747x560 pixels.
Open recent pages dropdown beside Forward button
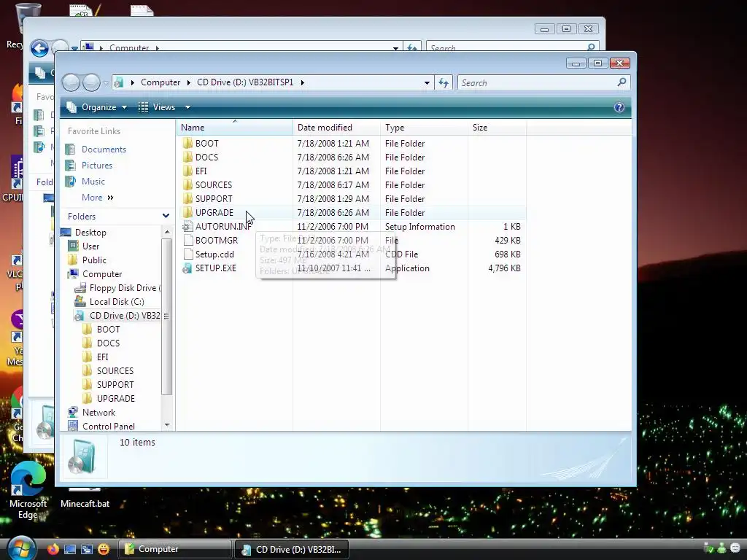(106, 83)
